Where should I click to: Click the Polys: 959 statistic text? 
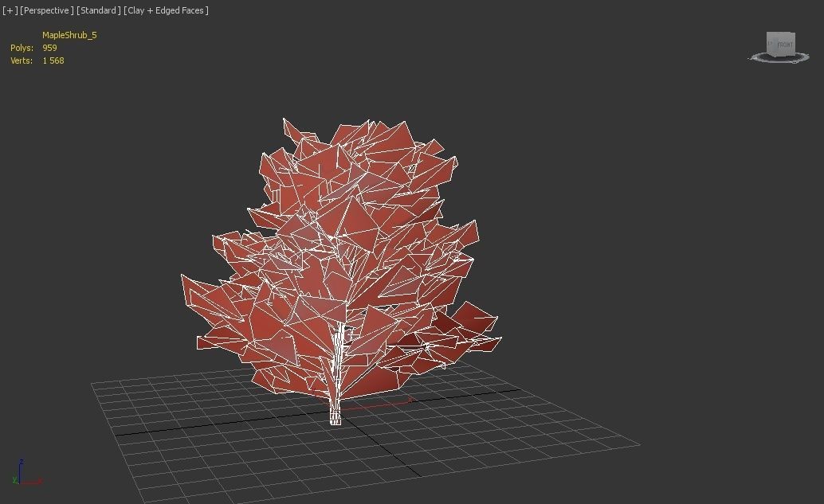click(x=33, y=48)
